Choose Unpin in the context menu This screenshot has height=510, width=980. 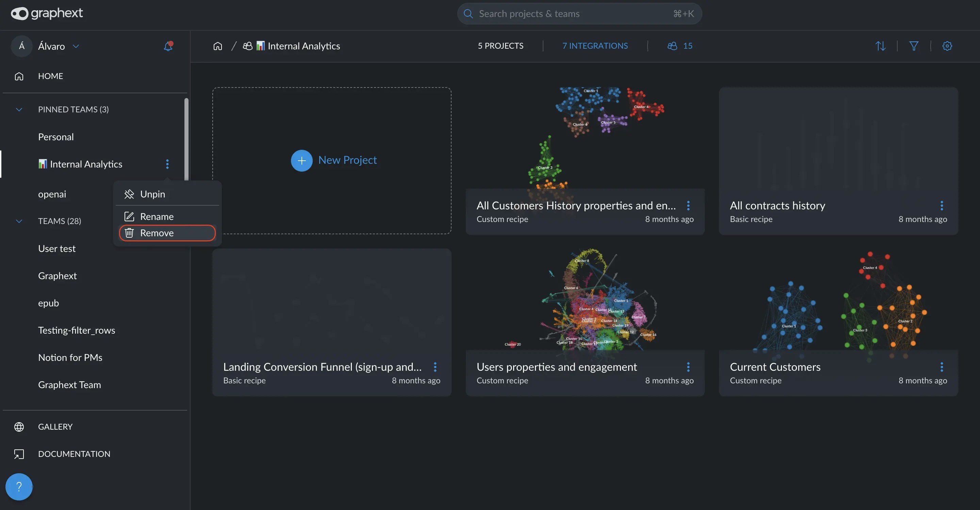pyautogui.click(x=152, y=194)
